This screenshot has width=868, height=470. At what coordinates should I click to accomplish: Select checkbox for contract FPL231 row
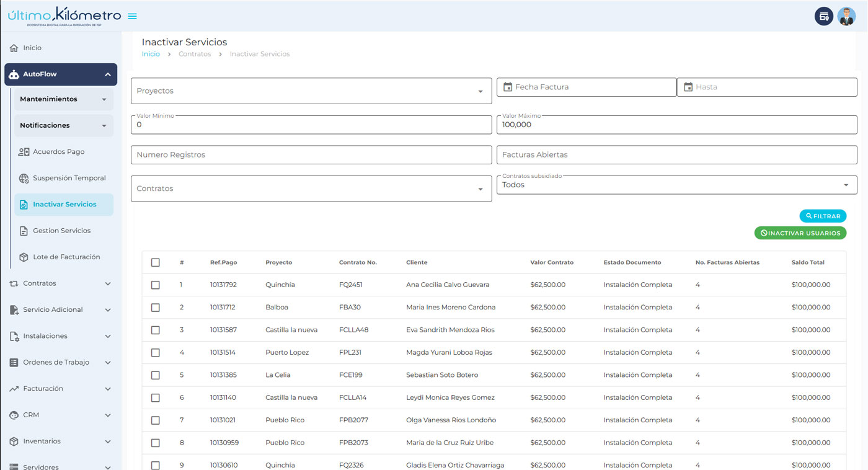[156, 353]
